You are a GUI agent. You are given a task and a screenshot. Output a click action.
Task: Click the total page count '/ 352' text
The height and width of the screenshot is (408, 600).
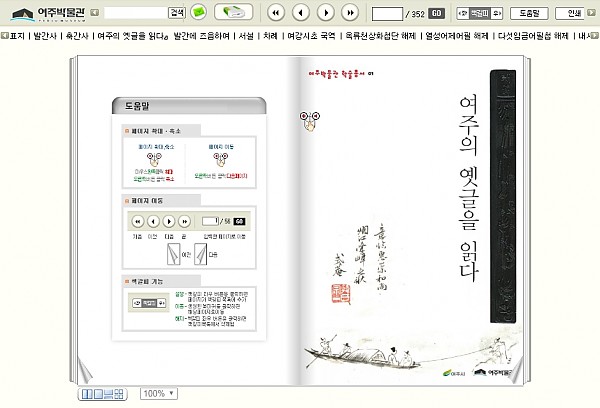415,14
